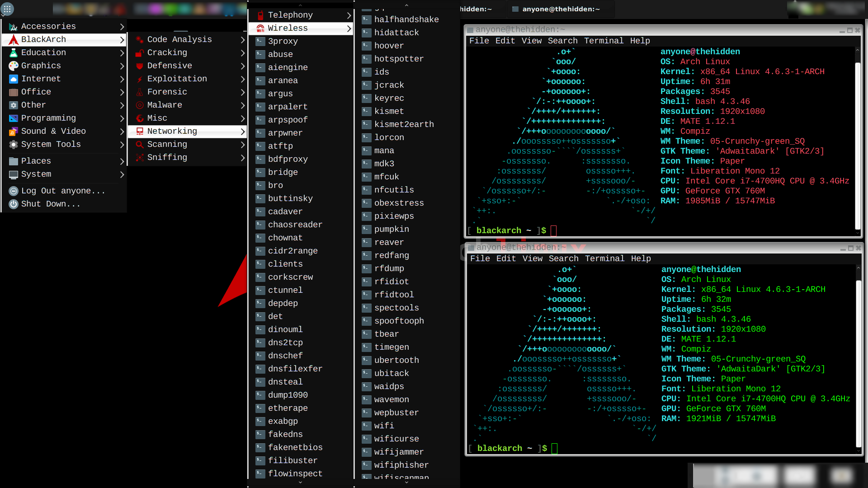Open Terminal menu in lower terminal window
Image resolution: width=868 pixels, height=488 pixels.
click(x=604, y=258)
